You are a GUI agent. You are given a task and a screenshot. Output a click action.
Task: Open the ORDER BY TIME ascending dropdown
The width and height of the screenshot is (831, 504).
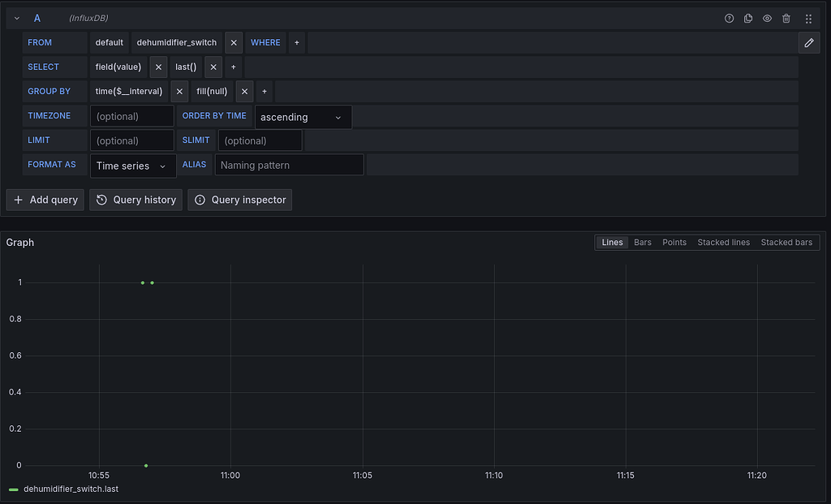(x=303, y=117)
